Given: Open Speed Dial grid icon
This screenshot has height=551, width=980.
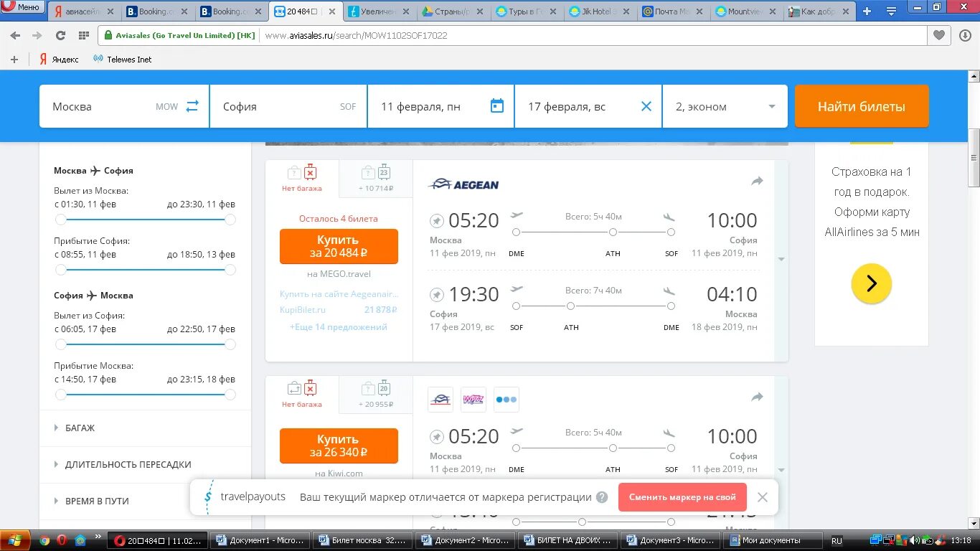Looking at the screenshot, I should point(83,35).
